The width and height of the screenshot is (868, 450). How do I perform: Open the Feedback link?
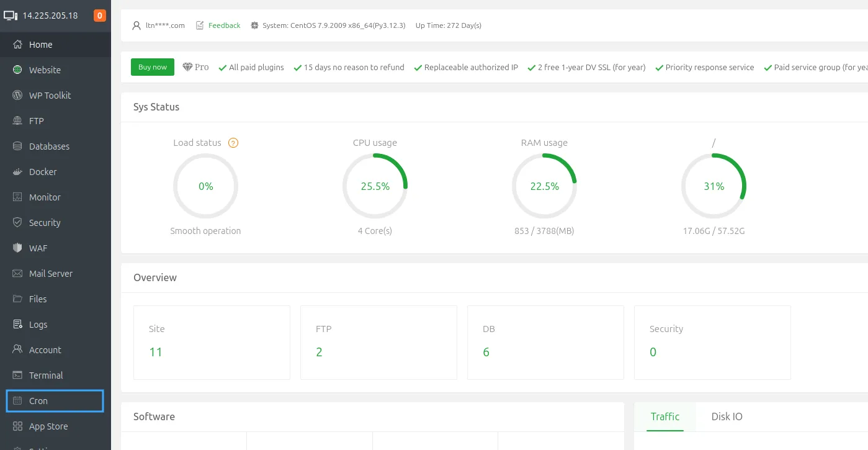pos(224,25)
